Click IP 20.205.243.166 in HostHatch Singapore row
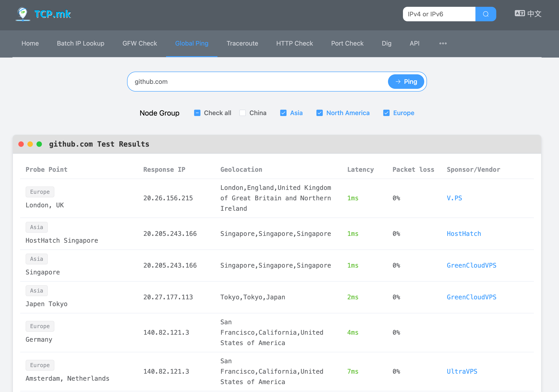Screen dimensions: 559x392 (x=170, y=234)
